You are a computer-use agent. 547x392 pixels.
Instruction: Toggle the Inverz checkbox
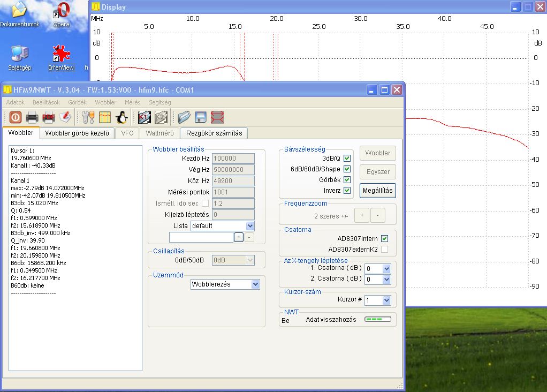click(x=347, y=191)
